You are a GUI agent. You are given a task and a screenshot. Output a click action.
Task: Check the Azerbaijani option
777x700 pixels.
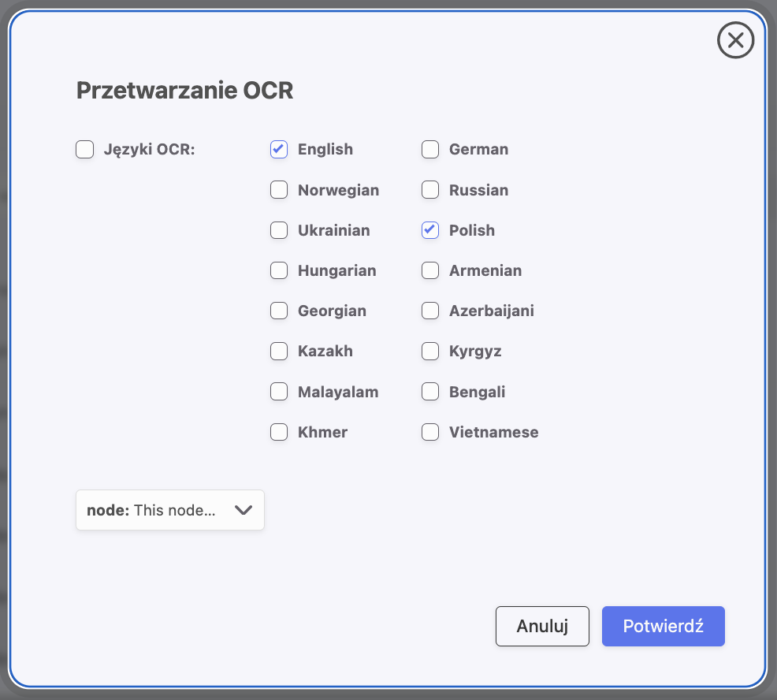pos(430,311)
